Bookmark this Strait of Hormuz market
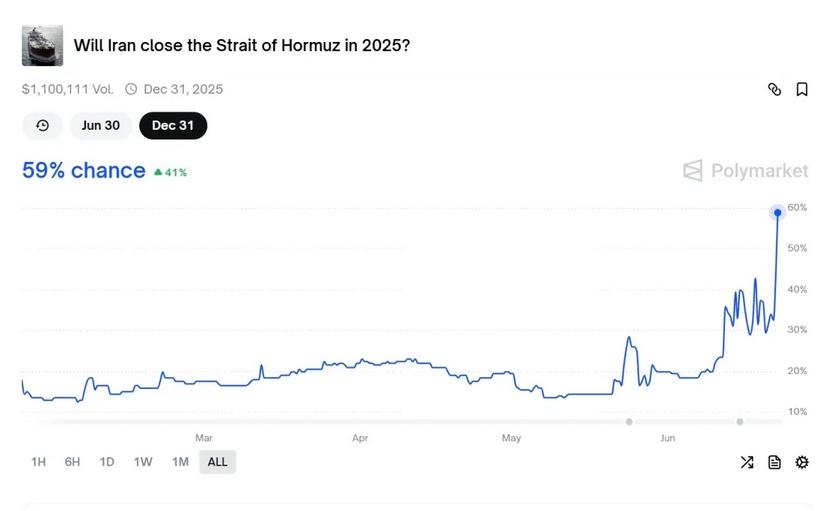This screenshot has width=832, height=511. [x=802, y=89]
